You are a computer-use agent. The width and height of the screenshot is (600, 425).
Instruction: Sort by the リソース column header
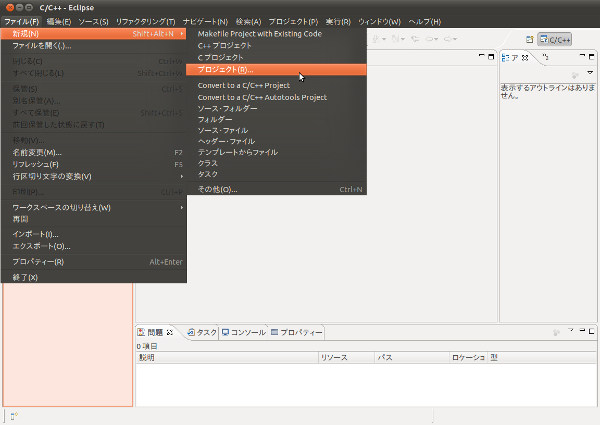[346, 357]
